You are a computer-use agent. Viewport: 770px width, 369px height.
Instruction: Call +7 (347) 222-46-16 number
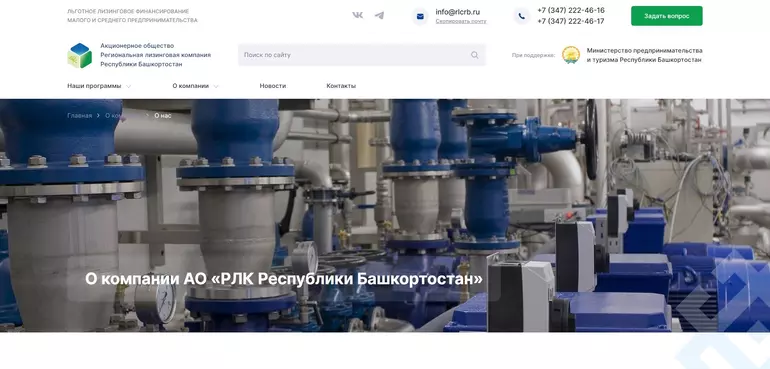click(571, 10)
